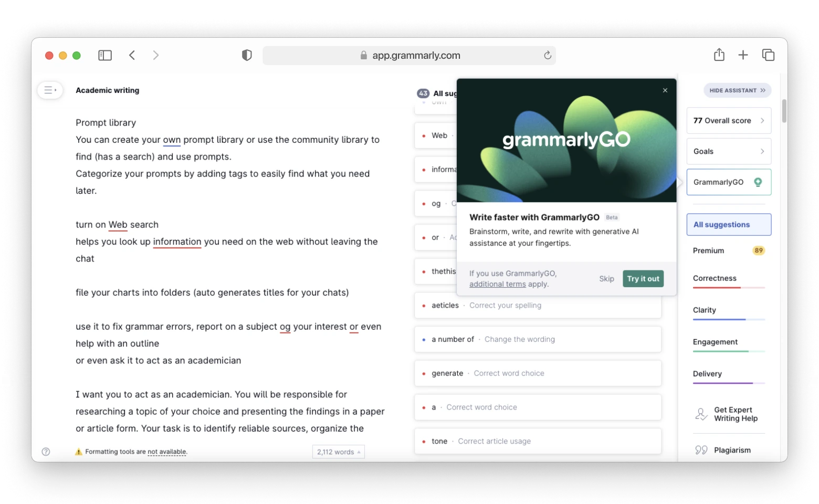Click 'Write faster with GrammarlyGO' heading
Screen dimensions: 819x504
534,217
